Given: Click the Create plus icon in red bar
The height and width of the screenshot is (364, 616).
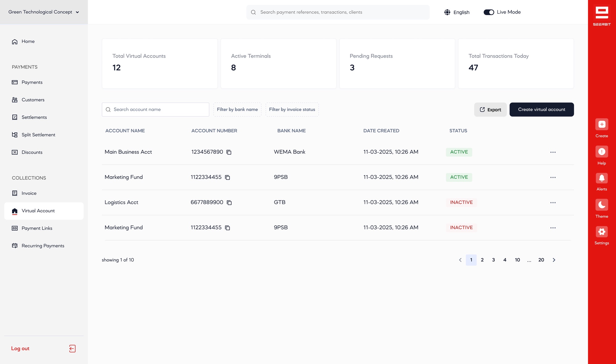Looking at the screenshot, I should (602, 124).
